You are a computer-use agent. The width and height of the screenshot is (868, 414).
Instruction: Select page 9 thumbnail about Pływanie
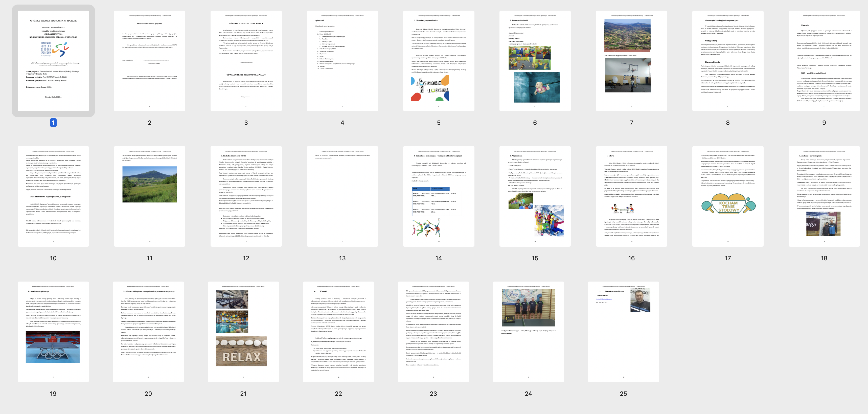pos(824,61)
